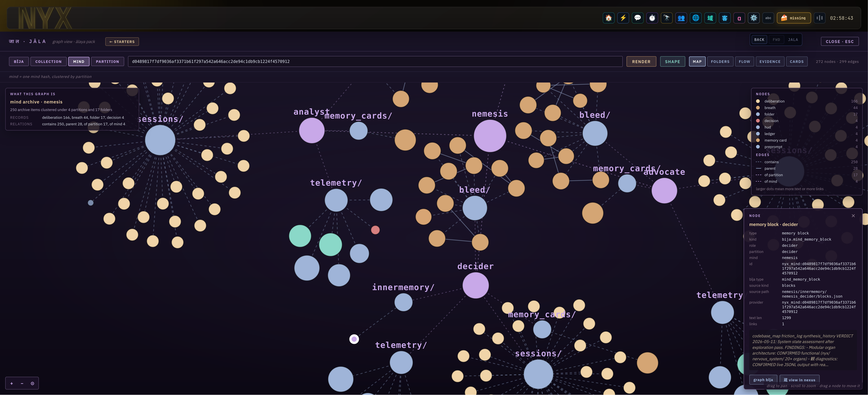This screenshot has width=868, height=395.
Task: Click the FWD navigation button
Action: point(776,40)
